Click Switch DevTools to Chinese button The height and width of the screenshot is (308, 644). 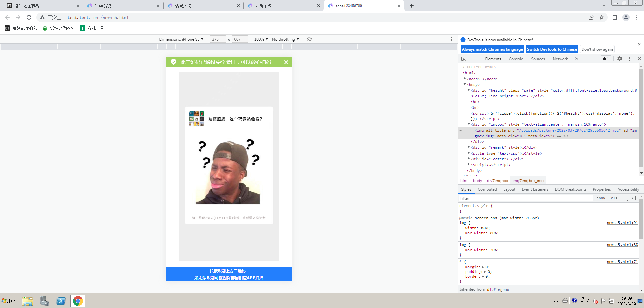tap(552, 49)
